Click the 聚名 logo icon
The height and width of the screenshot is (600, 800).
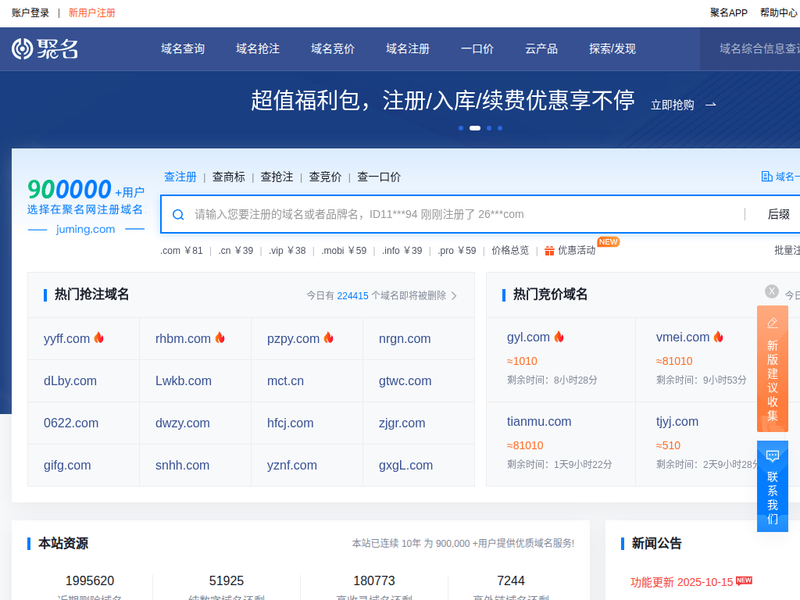[23, 49]
